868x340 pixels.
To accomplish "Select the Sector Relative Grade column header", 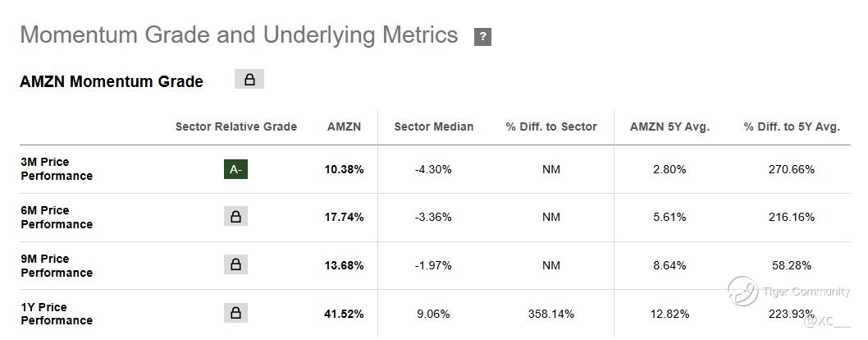I will 236,126.
